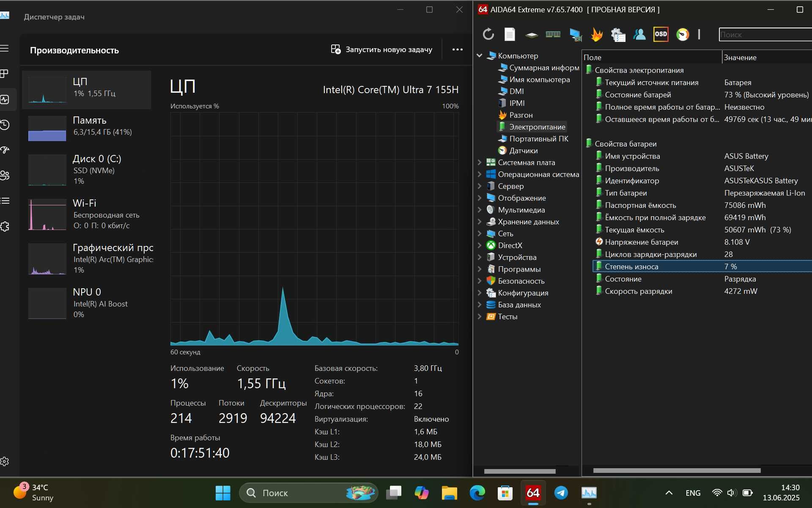Click the Refresh icon in AIDA64 toolbar
This screenshot has height=508, width=812.
488,34
